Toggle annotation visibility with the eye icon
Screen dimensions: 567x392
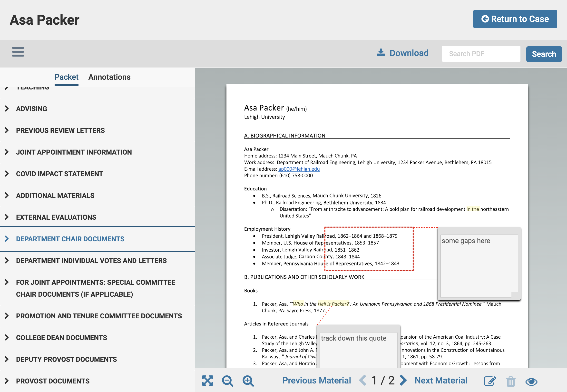click(x=531, y=382)
